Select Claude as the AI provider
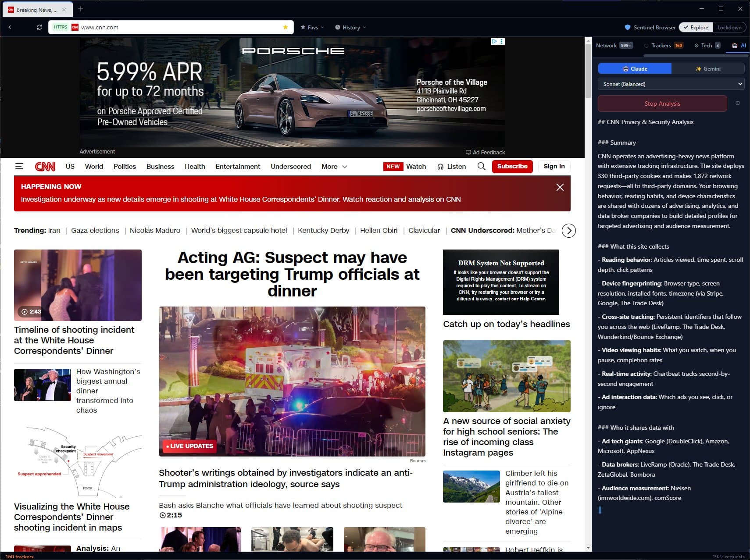The image size is (750, 560). 635,69
